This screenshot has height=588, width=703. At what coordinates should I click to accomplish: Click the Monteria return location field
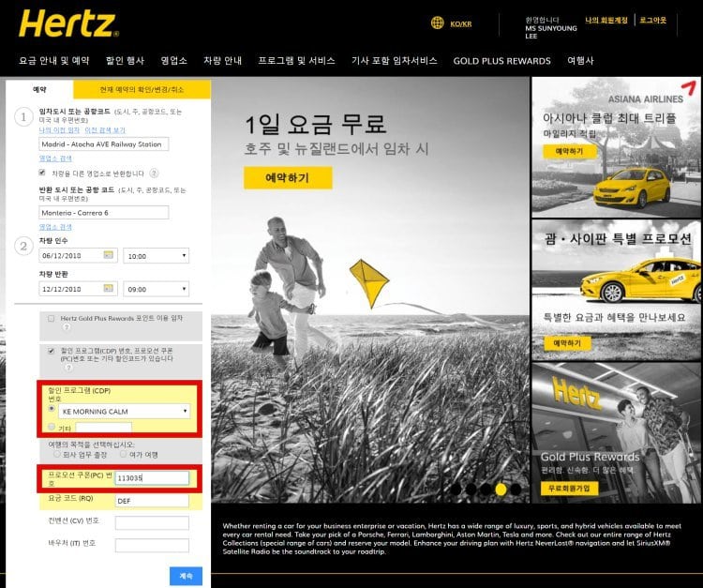coord(103,213)
